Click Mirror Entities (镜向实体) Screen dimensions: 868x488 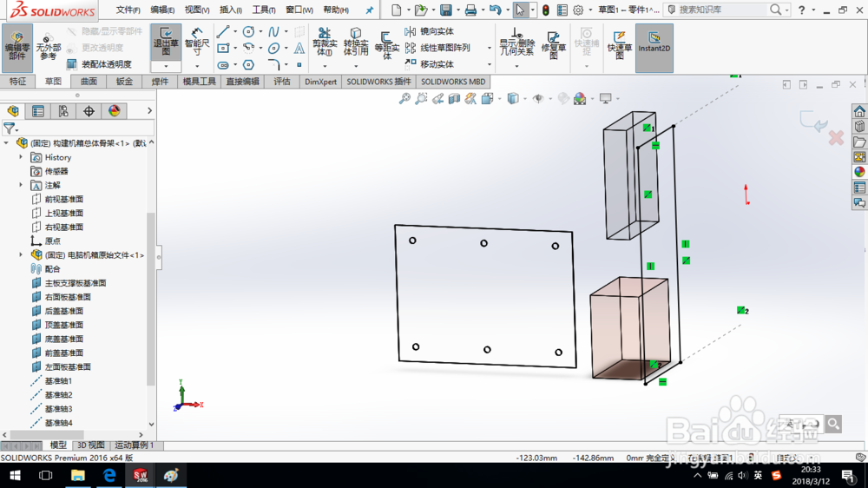coord(429,31)
